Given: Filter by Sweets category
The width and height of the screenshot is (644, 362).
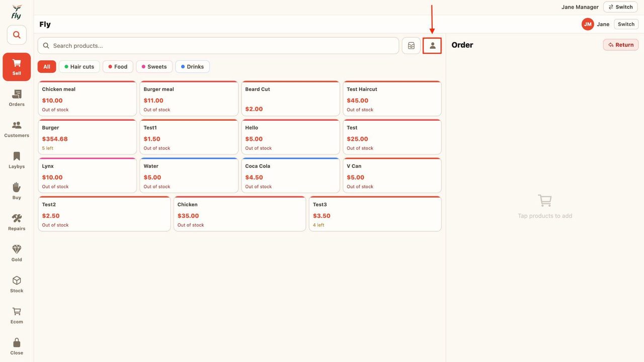Looking at the screenshot, I should tap(154, 67).
